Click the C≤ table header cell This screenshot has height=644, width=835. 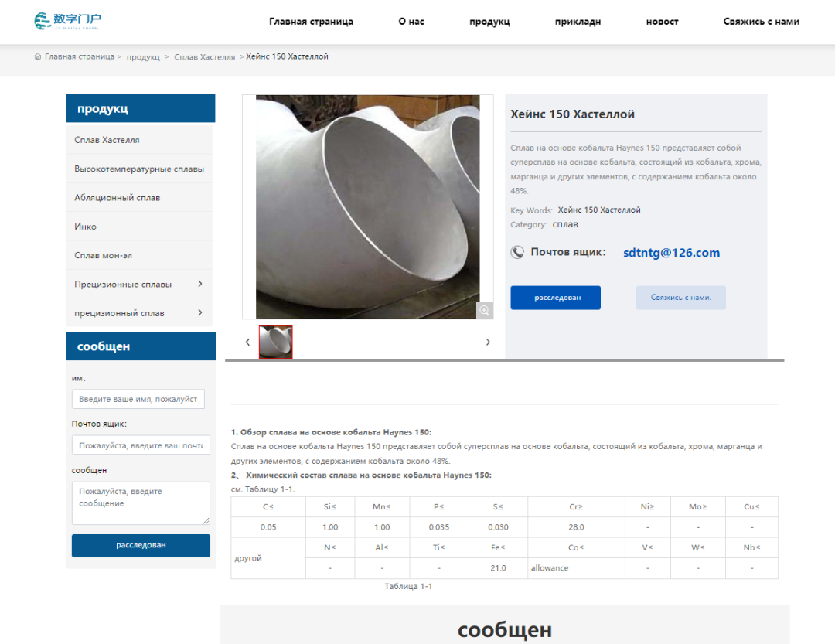point(268,506)
